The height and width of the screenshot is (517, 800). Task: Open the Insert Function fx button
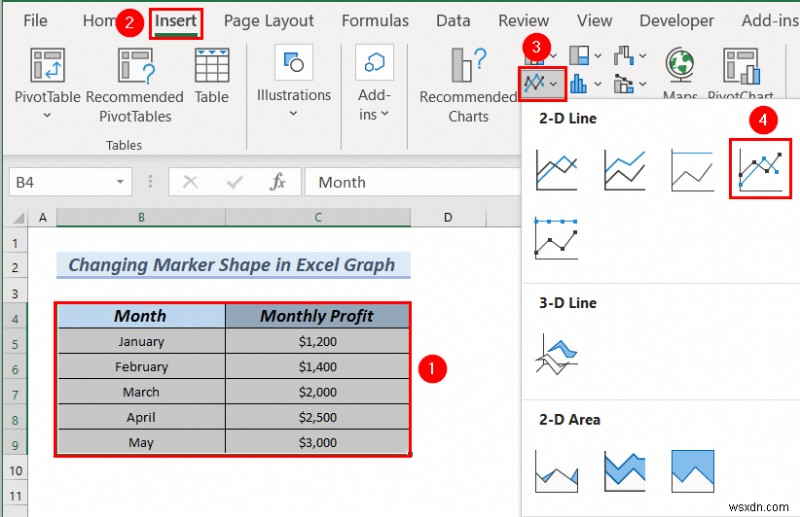[x=278, y=182]
